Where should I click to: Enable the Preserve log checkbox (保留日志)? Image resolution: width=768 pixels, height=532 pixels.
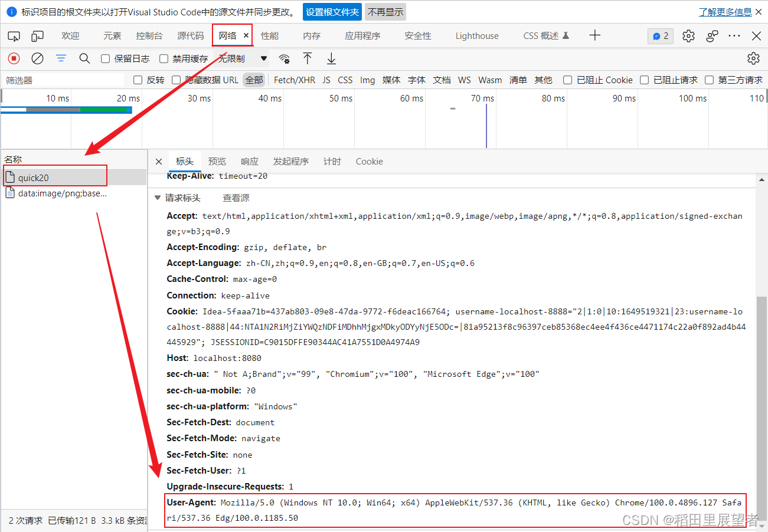click(106, 59)
